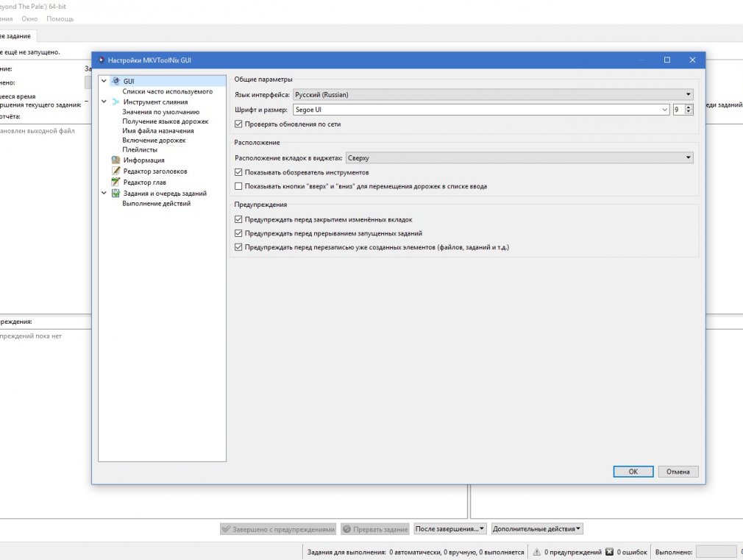
Task: Click OK to confirm settings
Action: click(633, 472)
